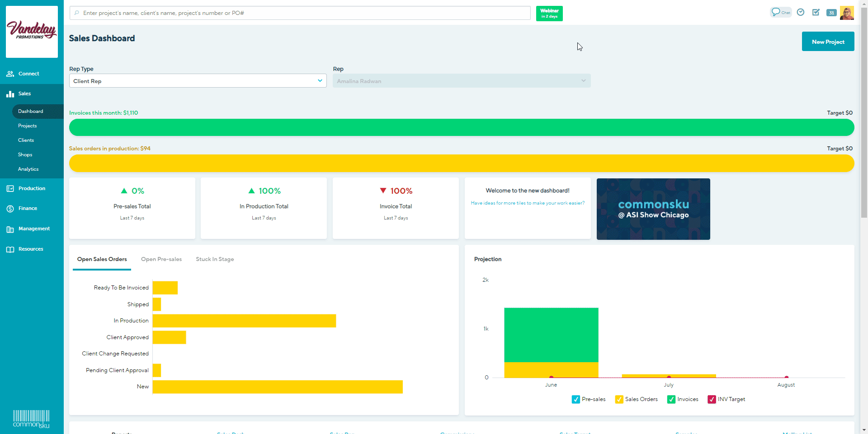Screen dimensions: 868x434
Task: Select the Stuck In Stage tab
Action: point(214,259)
